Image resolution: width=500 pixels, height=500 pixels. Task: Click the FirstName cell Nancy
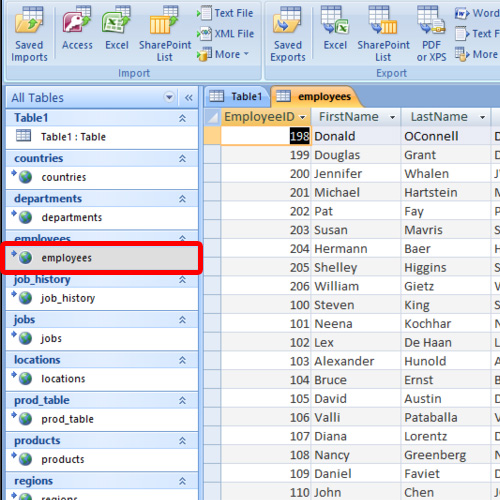(x=356, y=455)
